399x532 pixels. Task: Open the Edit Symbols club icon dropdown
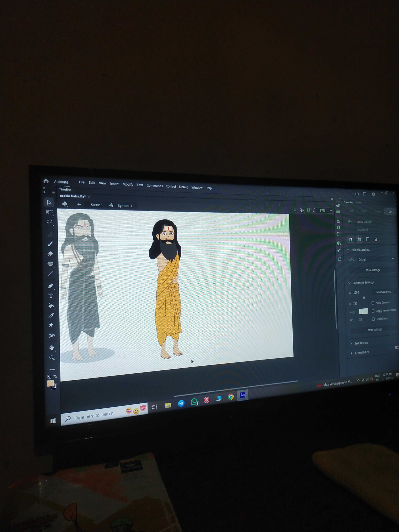pos(65,204)
